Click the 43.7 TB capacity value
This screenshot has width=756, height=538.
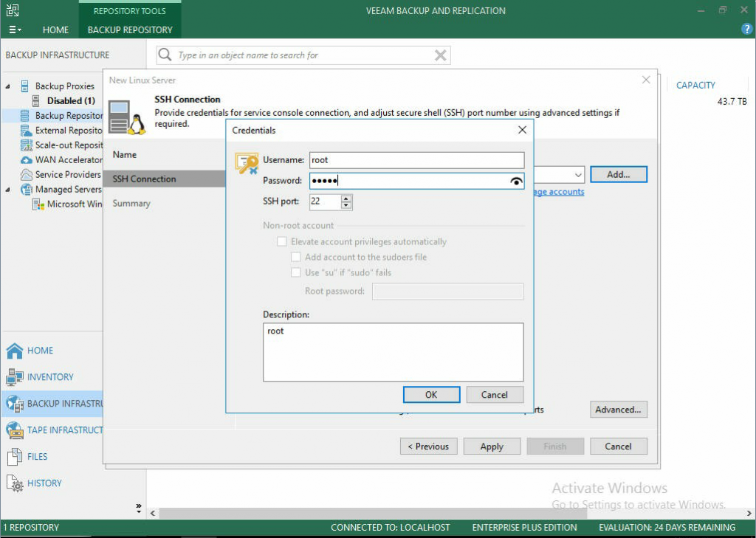[x=732, y=102]
